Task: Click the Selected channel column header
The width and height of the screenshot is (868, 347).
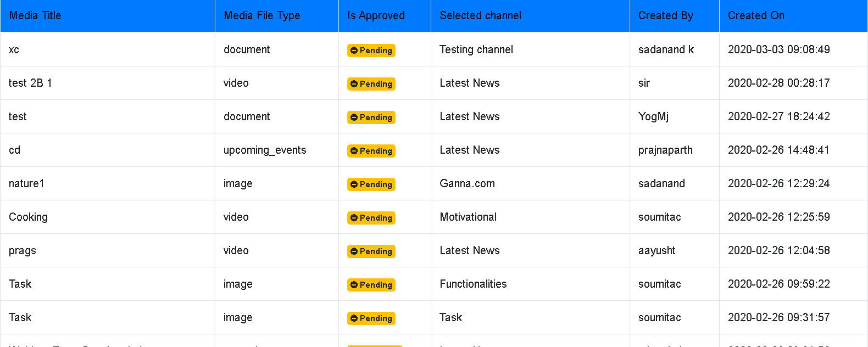Action: [481, 15]
